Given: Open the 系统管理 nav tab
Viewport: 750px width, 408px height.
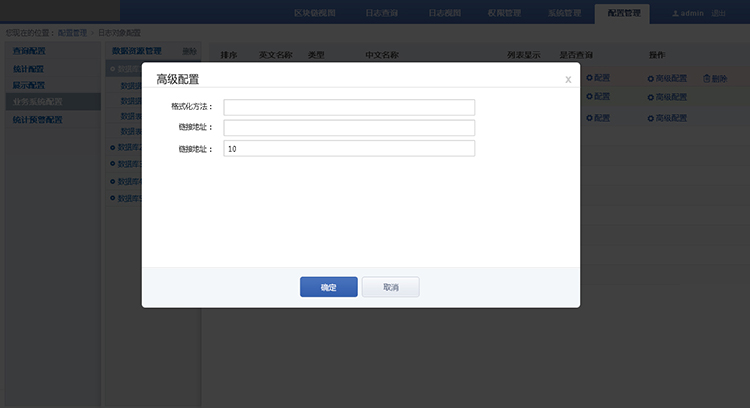Looking at the screenshot, I should [x=564, y=13].
